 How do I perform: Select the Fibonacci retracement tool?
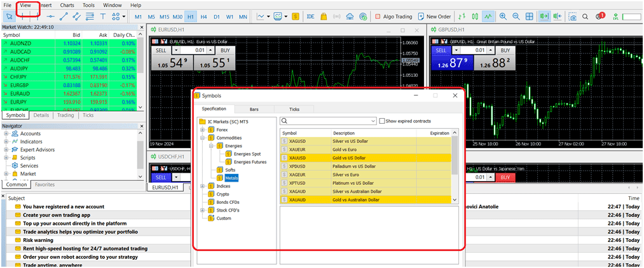(x=90, y=17)
